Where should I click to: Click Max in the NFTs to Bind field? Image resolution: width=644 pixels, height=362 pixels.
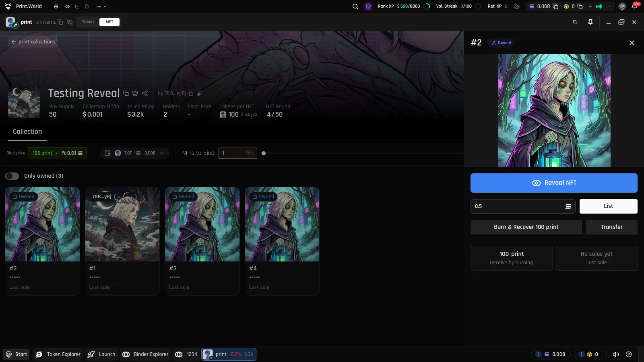point(250,153)
